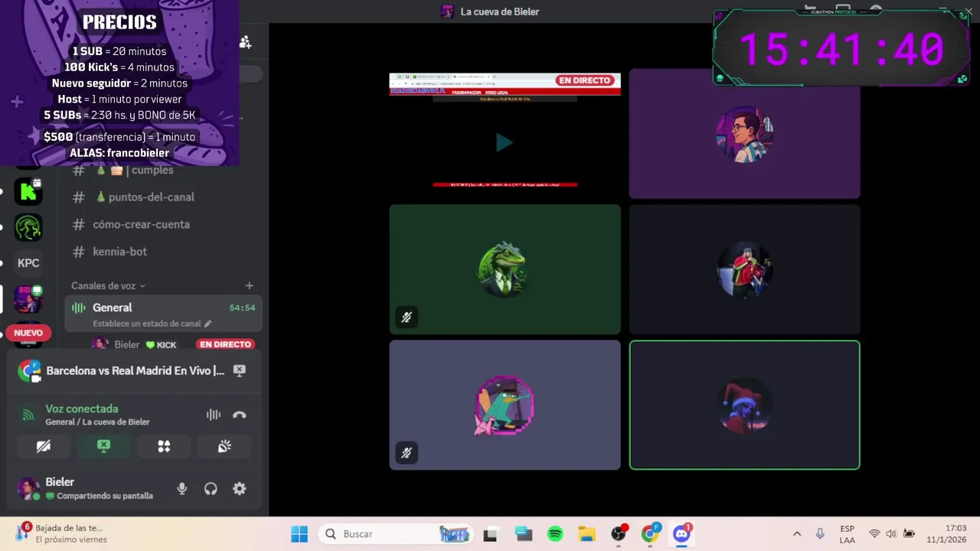This screenshot has height=551, width=980.
Task: Open the Kick server icon in sidebar
Action: [x=28, y=191]
